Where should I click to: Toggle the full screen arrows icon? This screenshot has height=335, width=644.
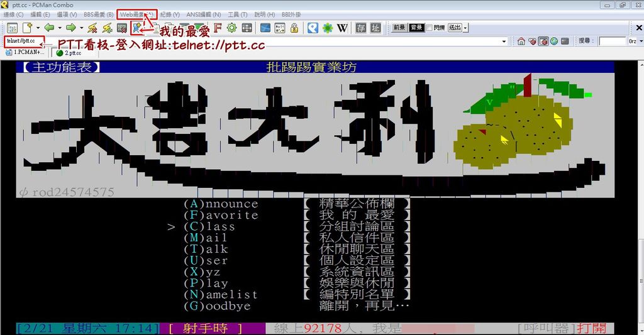click(x=247, y=28)
